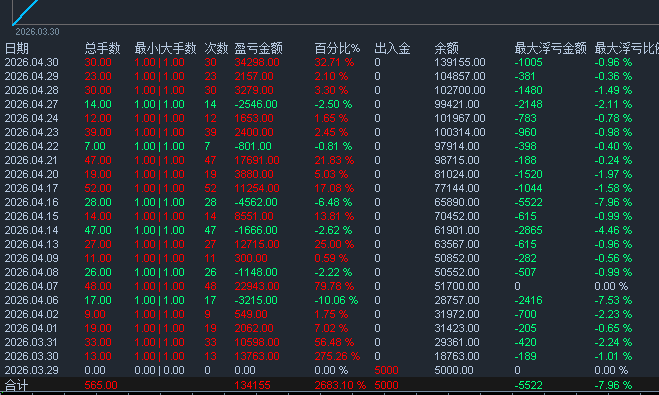The width and height of the screenshot is (659, 395).
Task: Select the 2026.04.21 date cell
Action: click(32, 161)
